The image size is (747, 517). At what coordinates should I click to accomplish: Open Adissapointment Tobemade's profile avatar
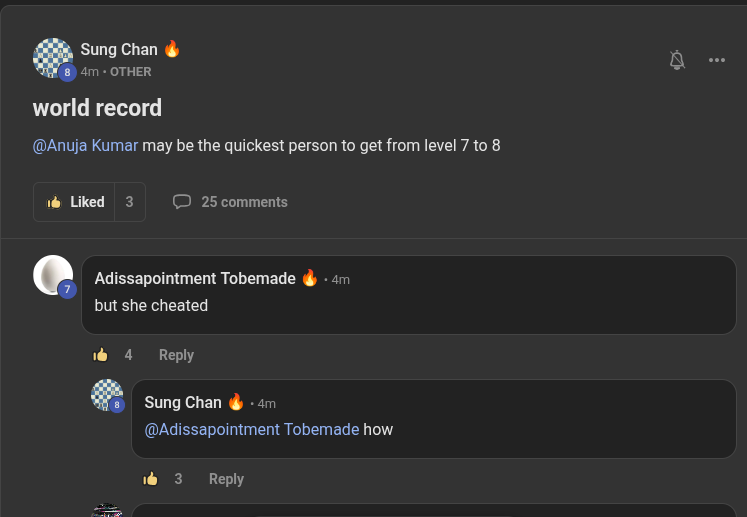pyautogui.click(x=53, y=275)
